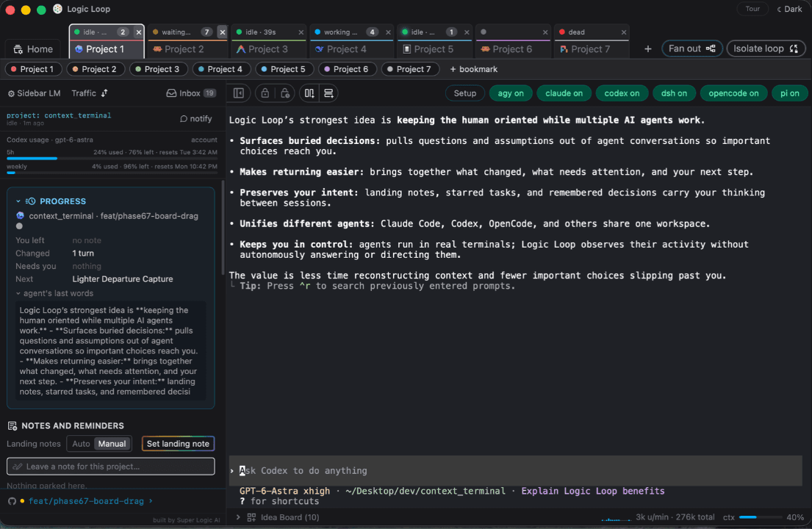This screenshot has height=529, width=812.
Task: Click the weekly usage progress bar
Action: [112, 173]
